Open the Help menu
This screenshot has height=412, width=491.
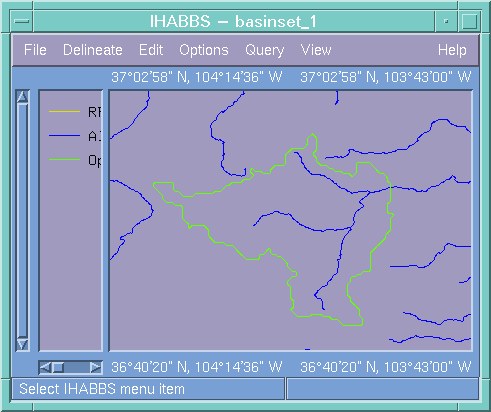452,50
